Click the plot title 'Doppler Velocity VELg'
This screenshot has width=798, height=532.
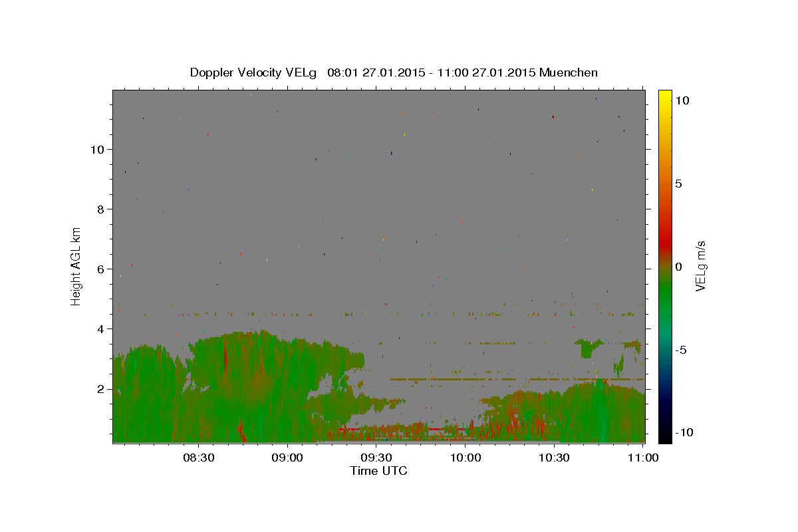click(x=254, y=72)
